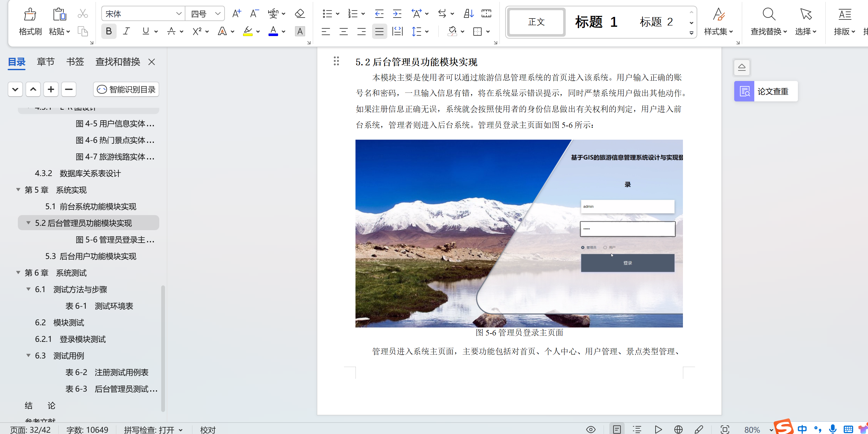This screenshot has width=868, height=434.
Task: Switch to web layout globe icon at bottom
Action: click(x=678, y=429)
